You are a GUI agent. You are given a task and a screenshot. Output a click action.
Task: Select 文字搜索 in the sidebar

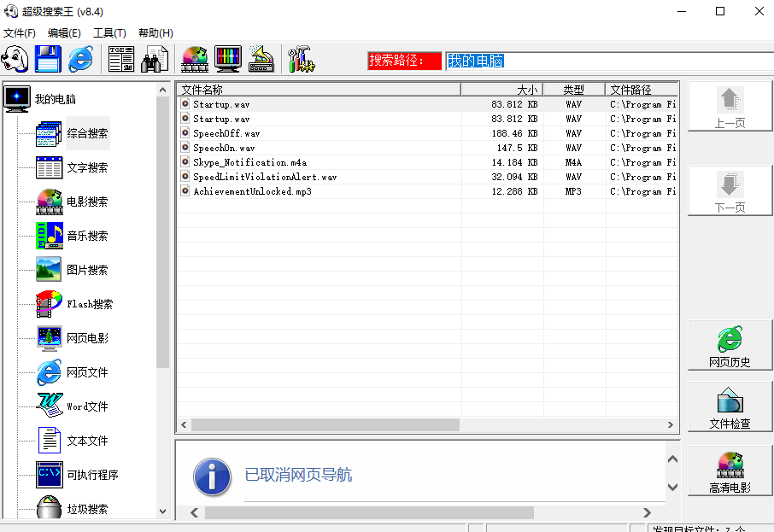[x=87, y=167]
